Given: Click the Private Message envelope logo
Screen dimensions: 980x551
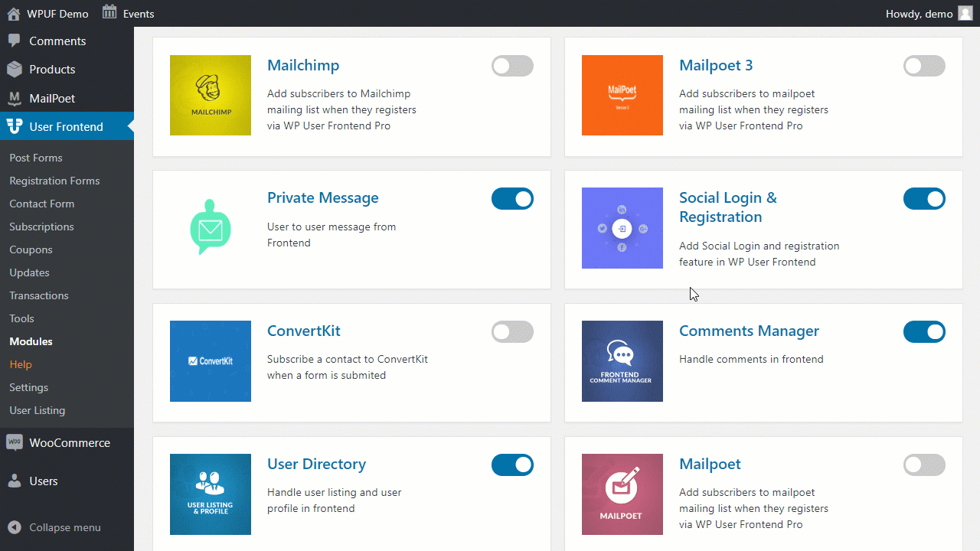Looking at the screenshot, I should click(x=211, y=228).
